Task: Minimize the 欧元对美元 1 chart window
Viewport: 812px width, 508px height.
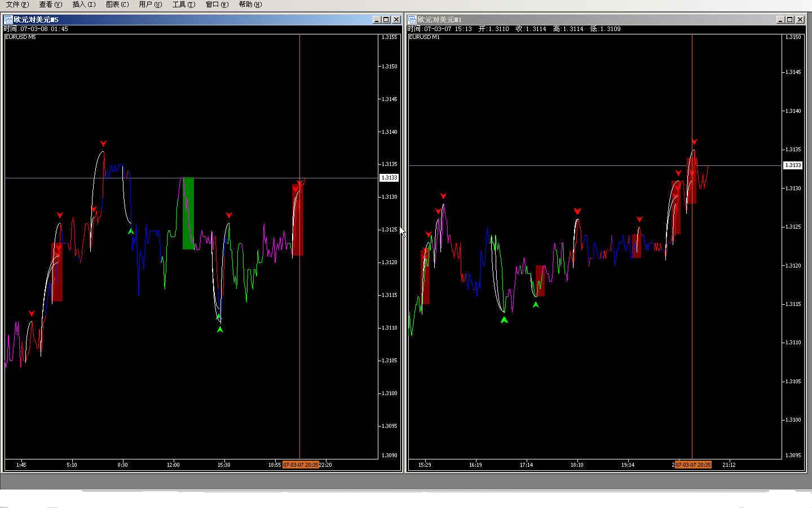Action: pyautogui.click(x=780, y=20)
